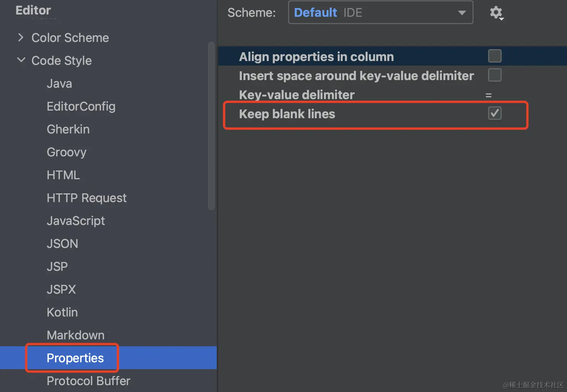
Task: Open the scheme settings gear menu
Action: (496, 13)
